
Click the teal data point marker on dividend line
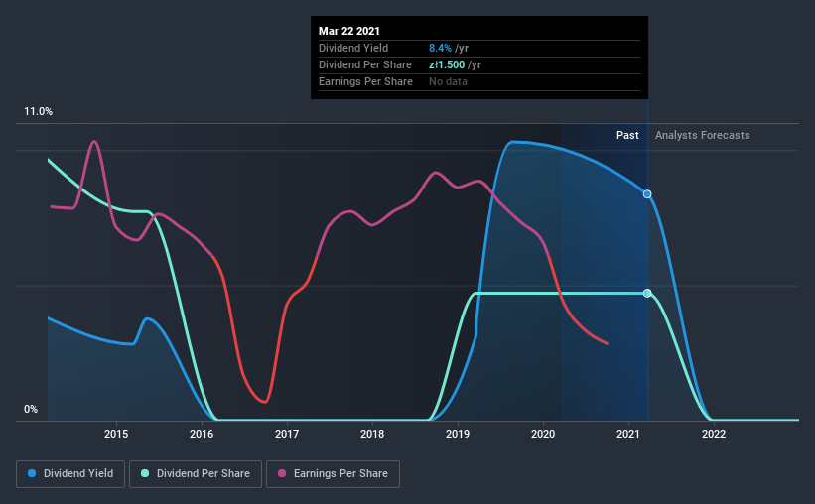(x=647, y=293)
